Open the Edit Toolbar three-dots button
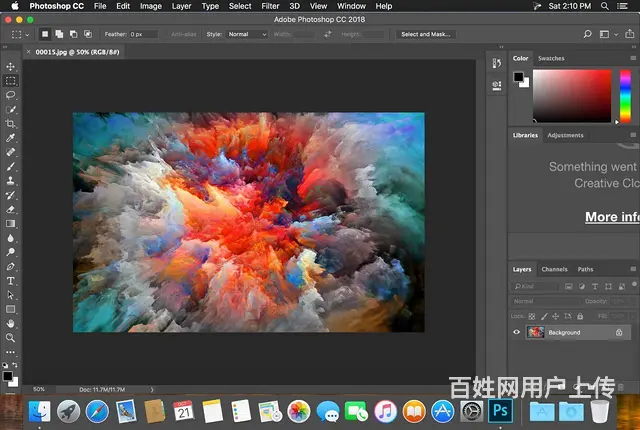The width and height of the screenshot is (640, 430). 11,352
